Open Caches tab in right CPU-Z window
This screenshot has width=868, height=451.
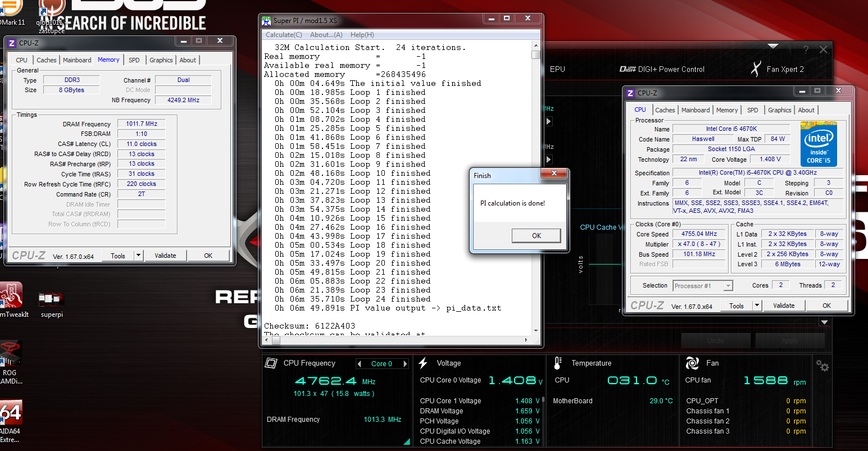665,110
